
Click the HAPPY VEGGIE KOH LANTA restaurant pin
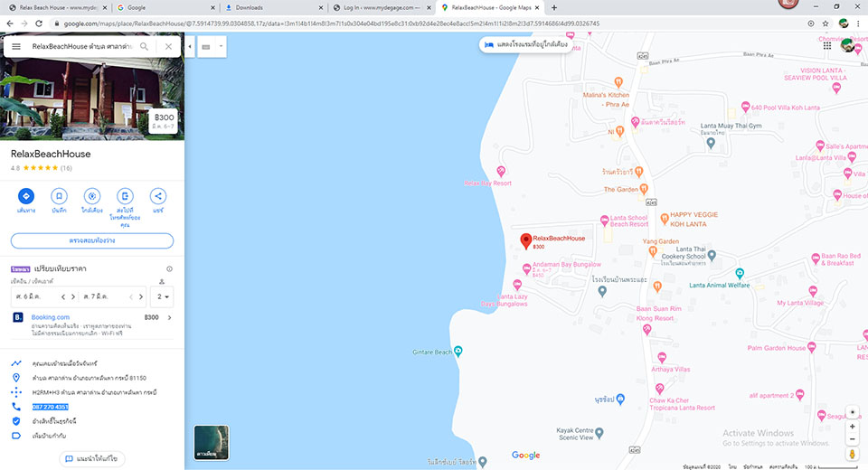(x=665, y=219)
